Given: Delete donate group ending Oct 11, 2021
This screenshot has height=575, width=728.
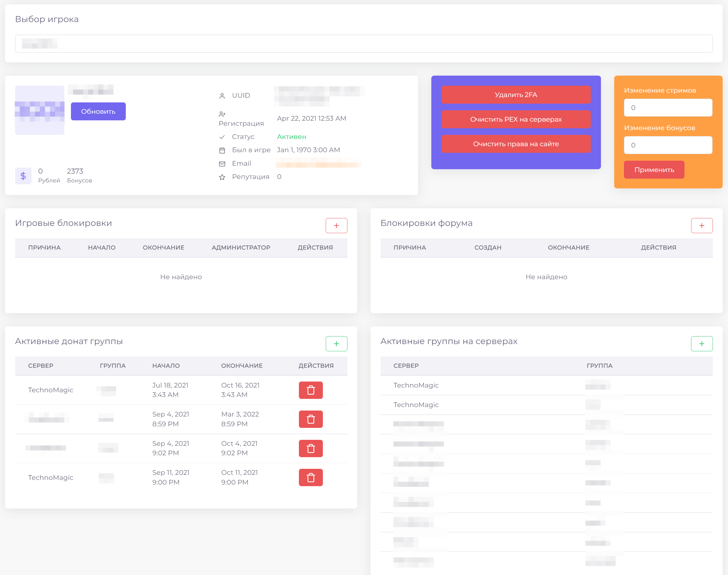Looking at the screenshot, I should pos(311,477).
